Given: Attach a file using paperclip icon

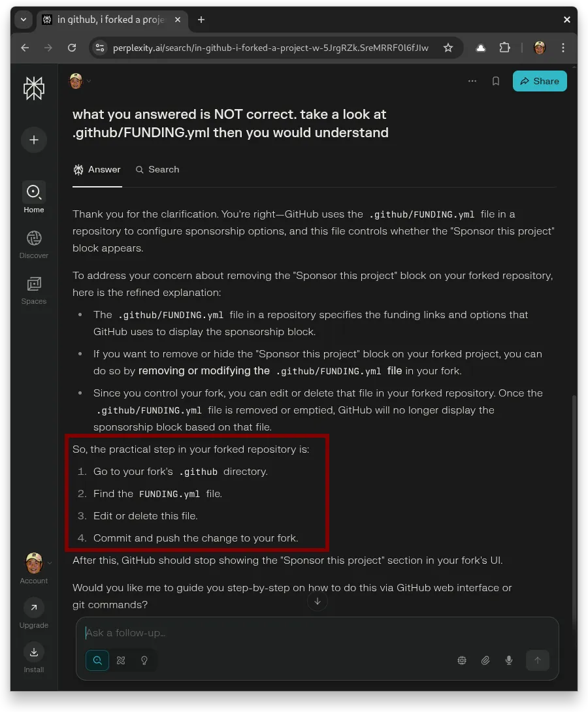Looking at the screenshot, I should pyautogui.click(x=485, y=660).
